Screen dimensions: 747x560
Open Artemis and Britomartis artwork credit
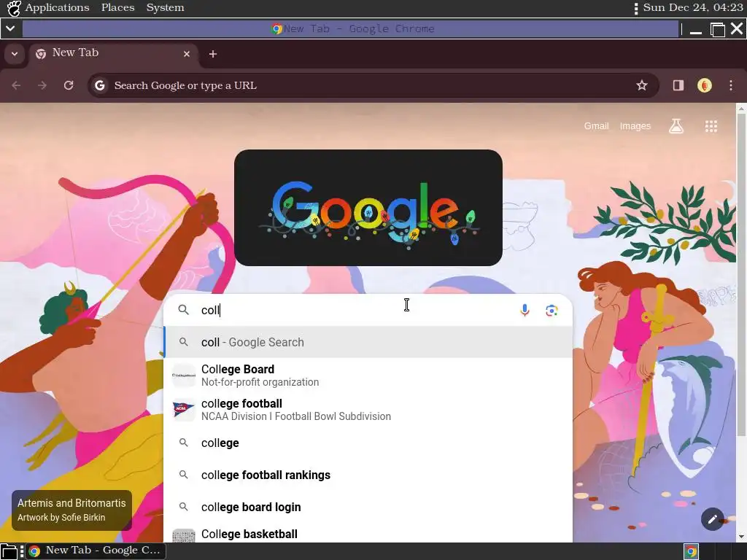(71, 510)
